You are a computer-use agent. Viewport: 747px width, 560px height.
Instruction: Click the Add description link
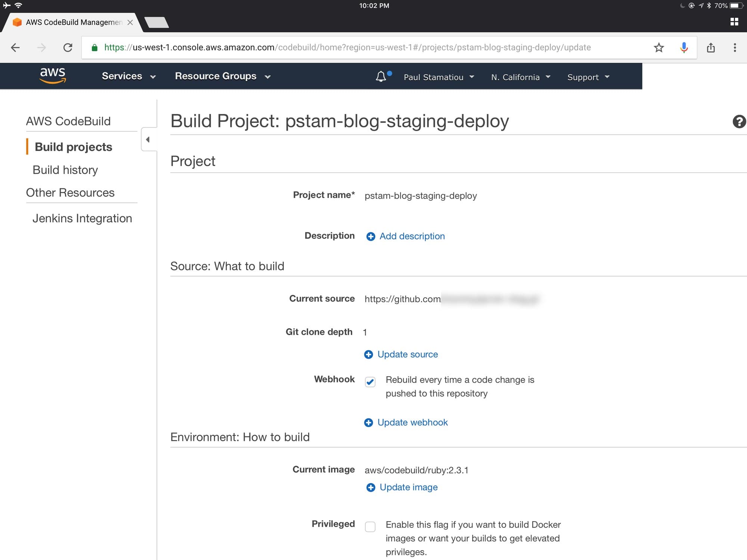coord(412,236)
